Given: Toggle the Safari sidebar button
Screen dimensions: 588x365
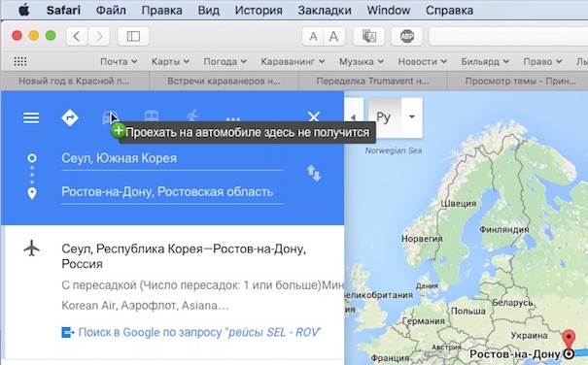Looking at the screenshot, I should click(133, 36).
